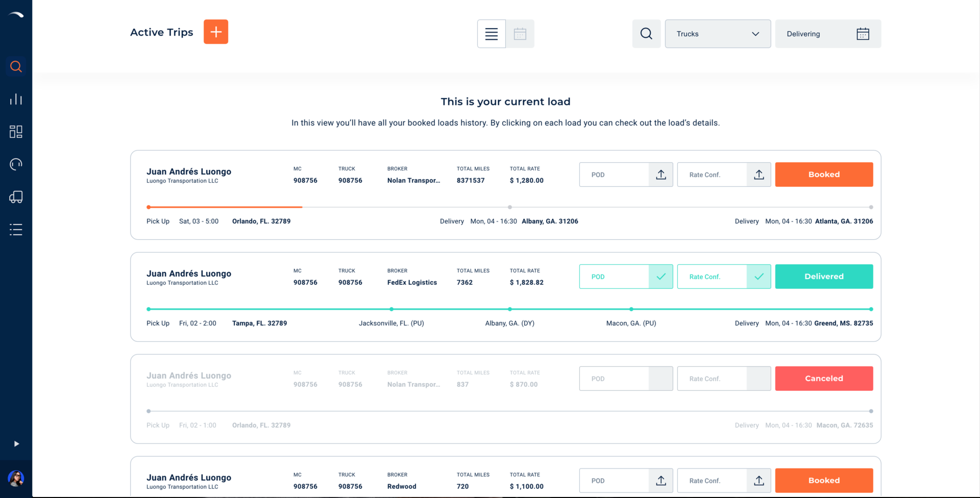Click broker name FedEx Logistics

(412, 283)
